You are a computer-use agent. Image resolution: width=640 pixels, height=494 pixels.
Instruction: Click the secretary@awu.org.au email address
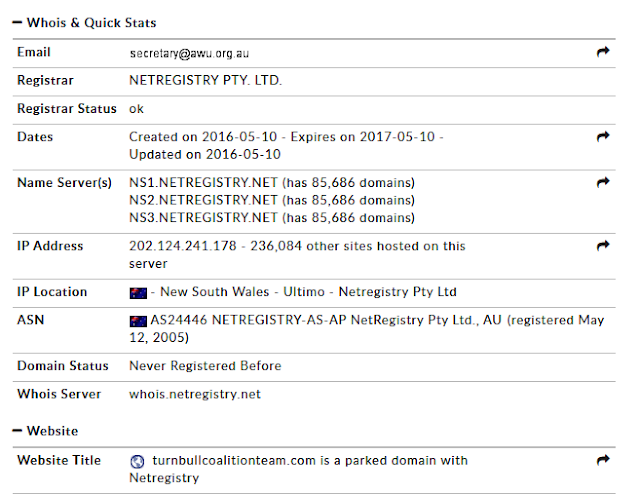(189, 53)
